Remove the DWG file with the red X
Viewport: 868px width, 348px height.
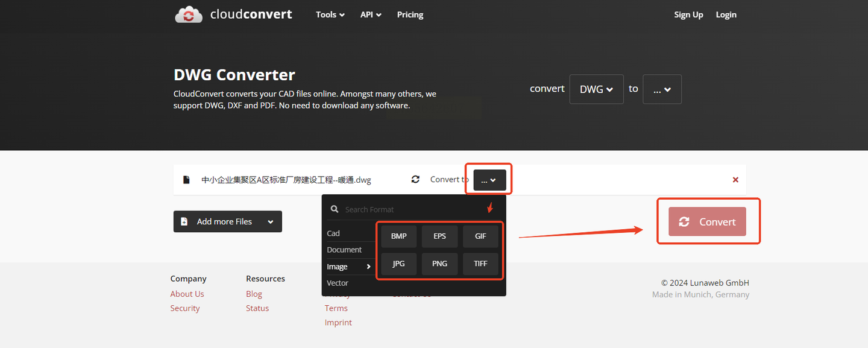click(735, 180)
